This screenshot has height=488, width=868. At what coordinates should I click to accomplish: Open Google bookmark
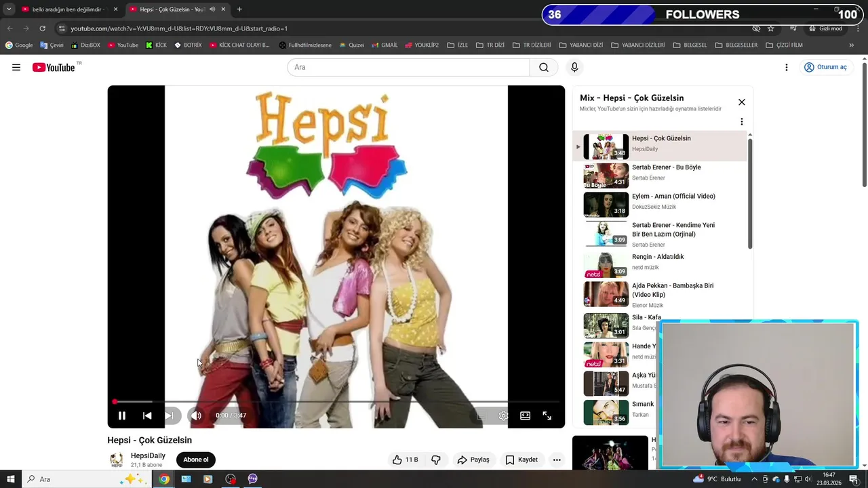point(19,45)
